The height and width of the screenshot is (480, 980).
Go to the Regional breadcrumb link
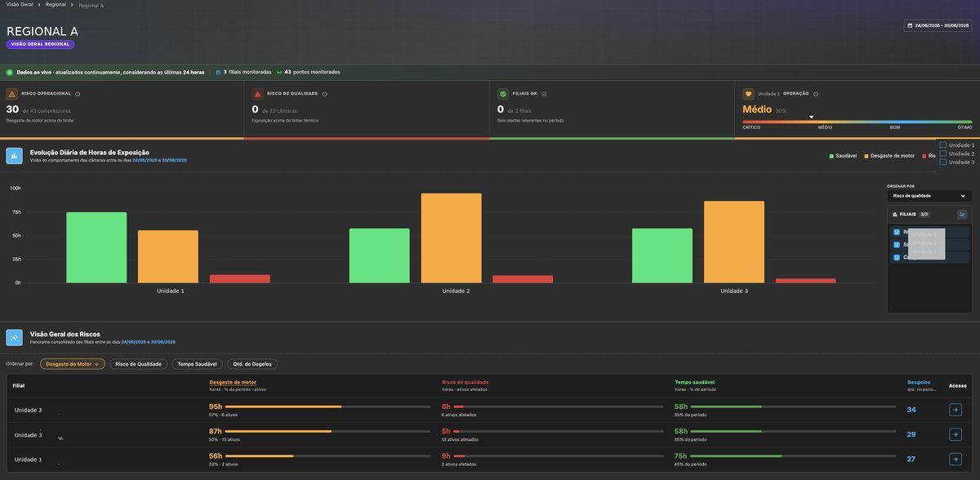click(56, 5)
